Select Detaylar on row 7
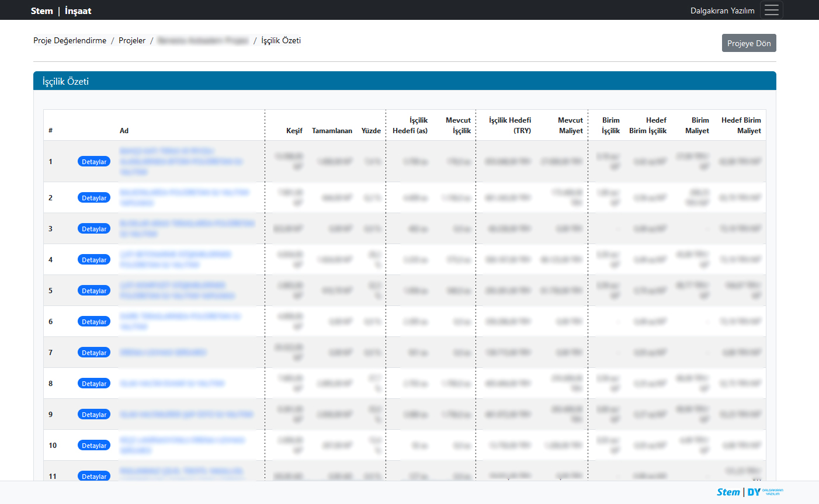Viewport: 819px width, 504px height. pos(94,353)
